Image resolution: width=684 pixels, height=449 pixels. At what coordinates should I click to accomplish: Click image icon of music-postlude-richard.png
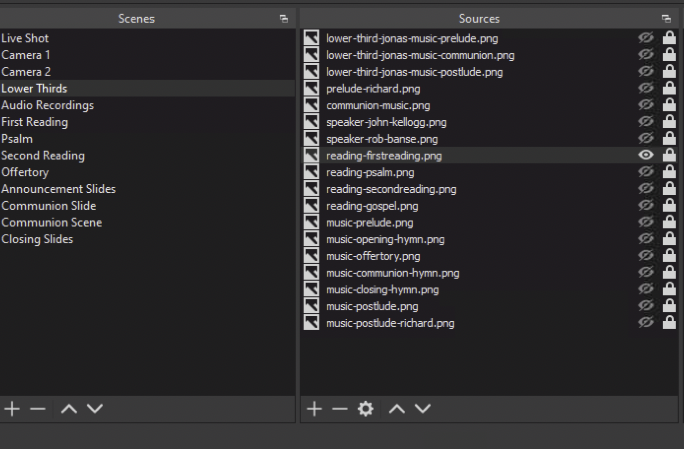pos(311,323)
